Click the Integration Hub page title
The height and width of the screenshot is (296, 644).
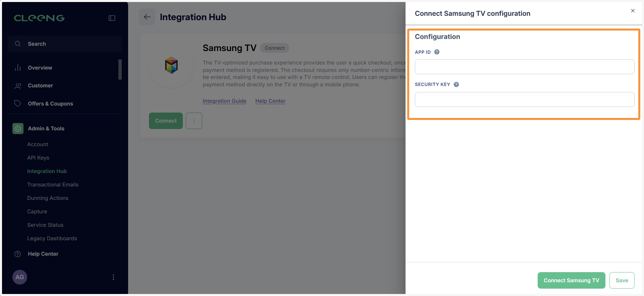(193, 17)
